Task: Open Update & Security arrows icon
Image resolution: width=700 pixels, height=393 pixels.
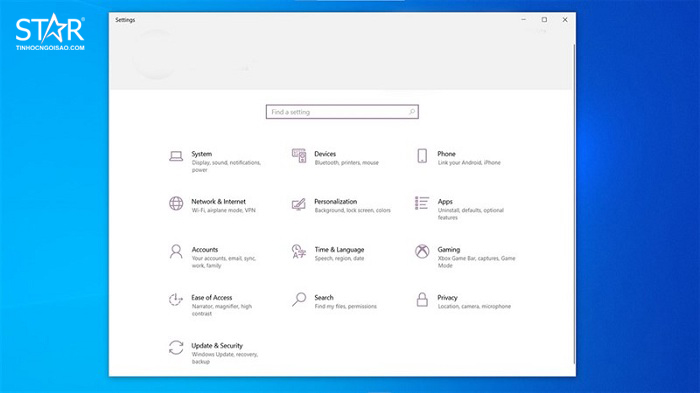Action: pos(176,347)
